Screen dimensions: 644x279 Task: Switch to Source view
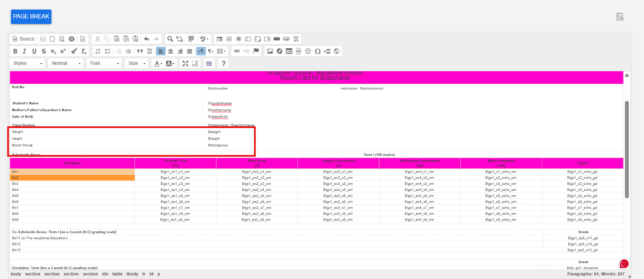click(24, 39)
